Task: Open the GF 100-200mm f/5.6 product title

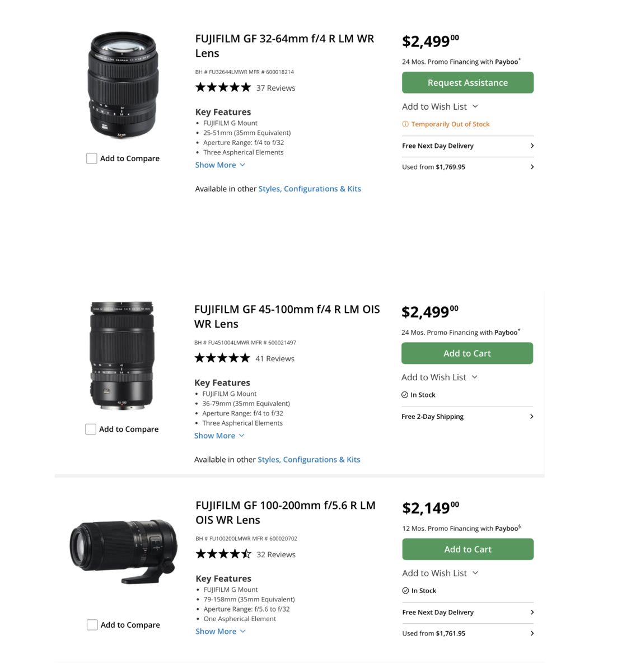Action: (285, 512)
